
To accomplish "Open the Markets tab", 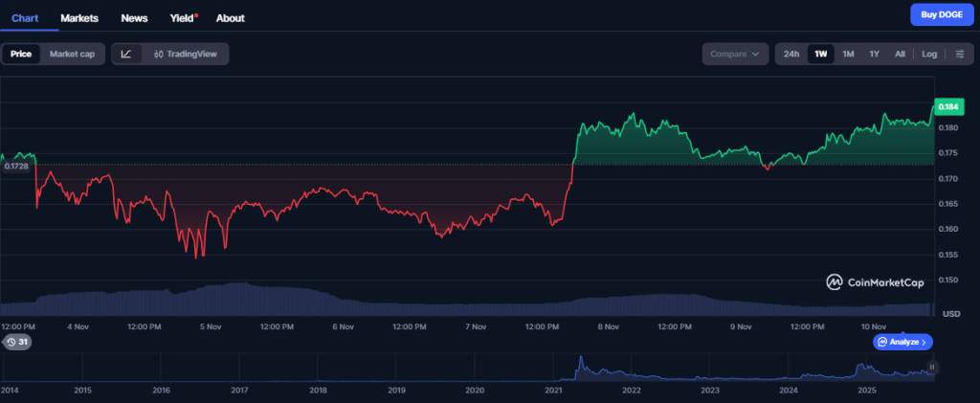I will tap(80, 17).
